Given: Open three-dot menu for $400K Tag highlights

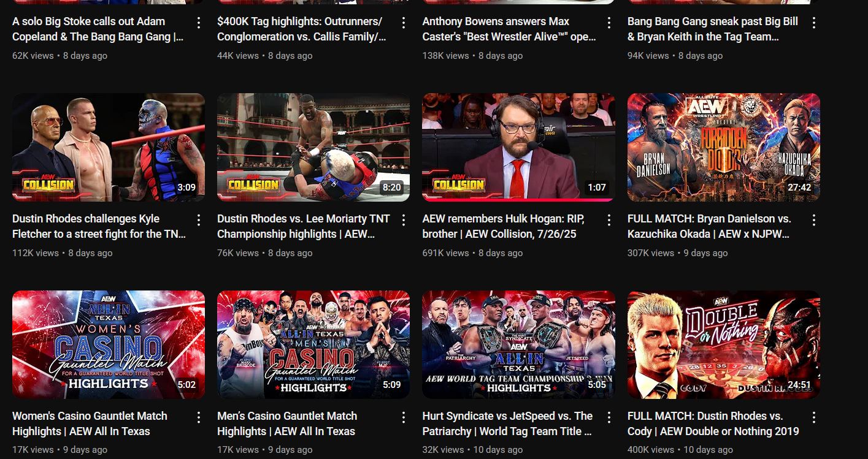Looking at the screenshot, I should (404, 23).
